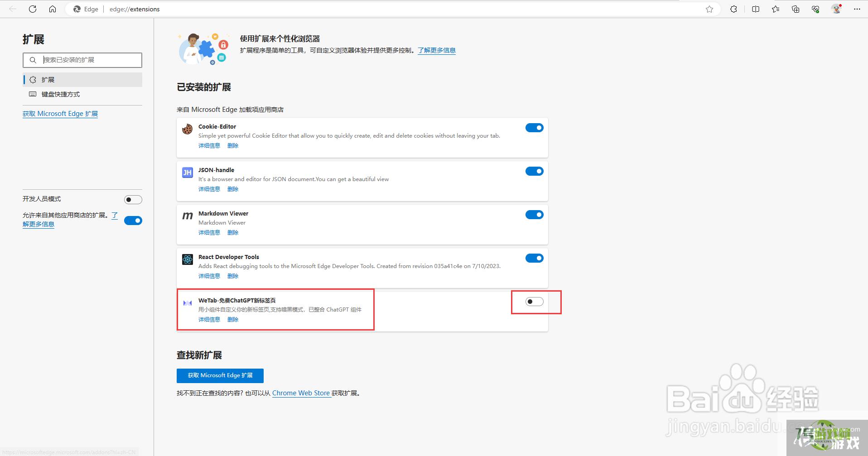Viewport: 868px width, 456px height.
Task: Open Settings and more menu
Action: tap(857, 9)
